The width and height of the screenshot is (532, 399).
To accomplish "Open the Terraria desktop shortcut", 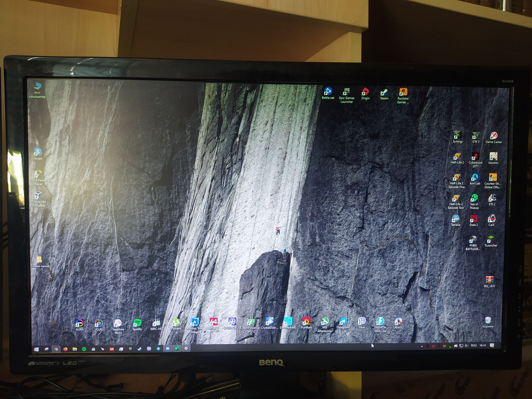I will [456, 220].
